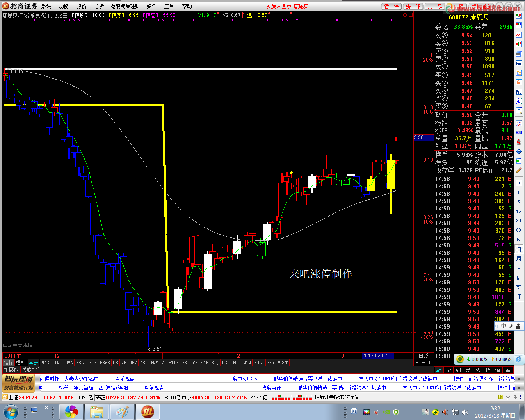
Task: Select the RSI indicator sidebar icon
Action: pyautogui.click(x=519, y=132)
